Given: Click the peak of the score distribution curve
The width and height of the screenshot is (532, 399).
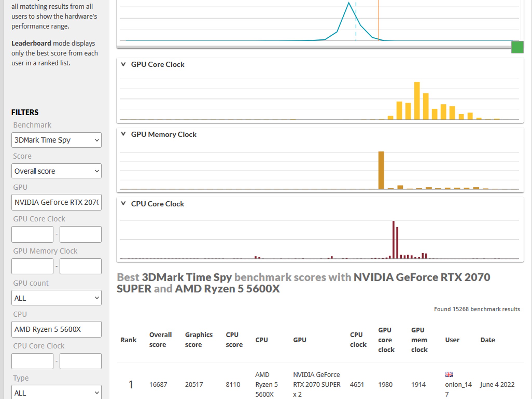Looking at the screenshot, I should tap(349, 3).
